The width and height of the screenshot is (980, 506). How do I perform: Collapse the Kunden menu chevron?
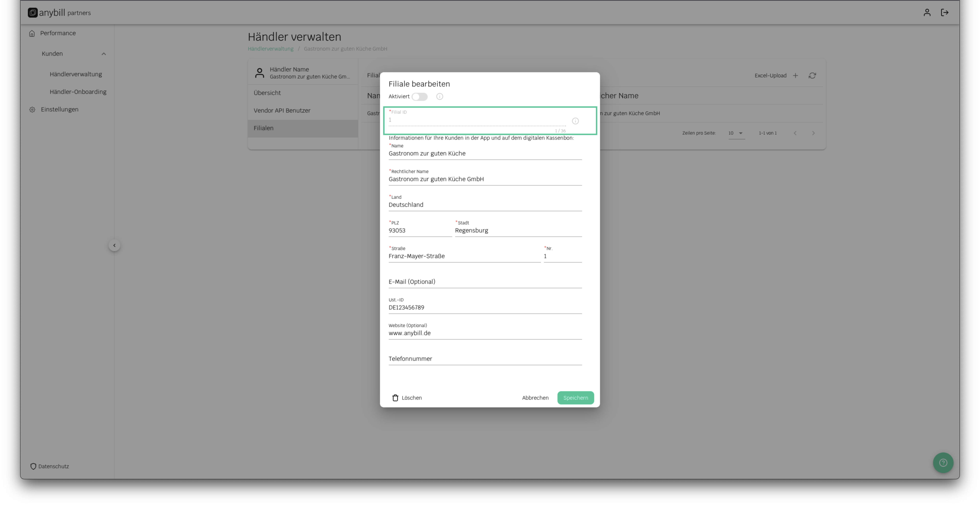point(103,54)
